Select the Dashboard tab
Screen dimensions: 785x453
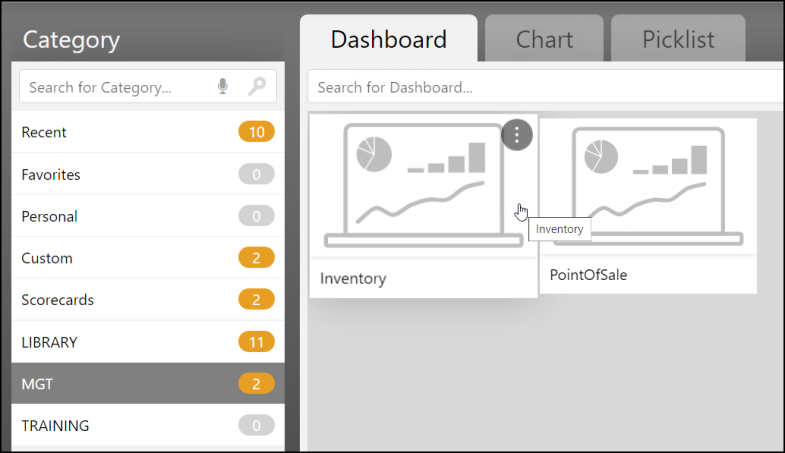click(388, 40)
